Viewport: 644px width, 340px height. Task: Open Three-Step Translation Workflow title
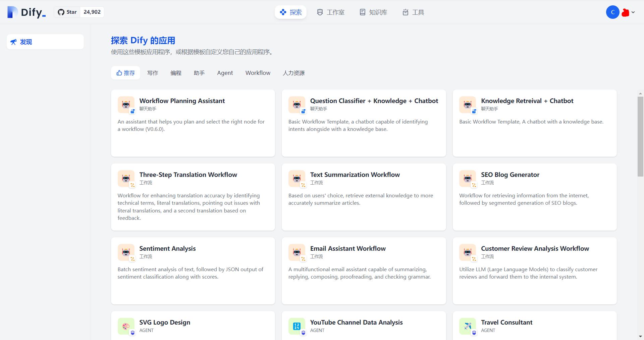pyautogui.click(x=188, y=175)
